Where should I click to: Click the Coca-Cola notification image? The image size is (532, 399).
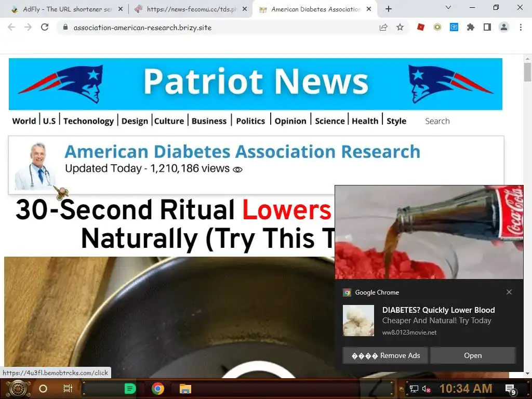[x=429, y=232]
